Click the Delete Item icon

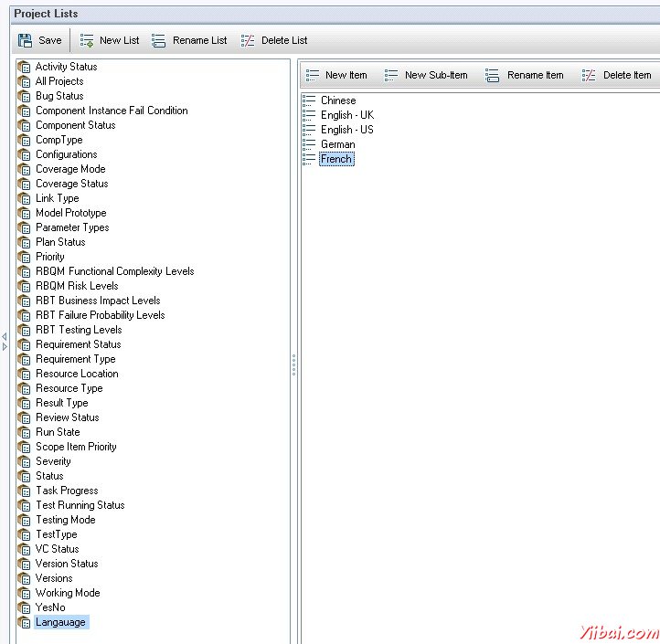coord(589,75)
